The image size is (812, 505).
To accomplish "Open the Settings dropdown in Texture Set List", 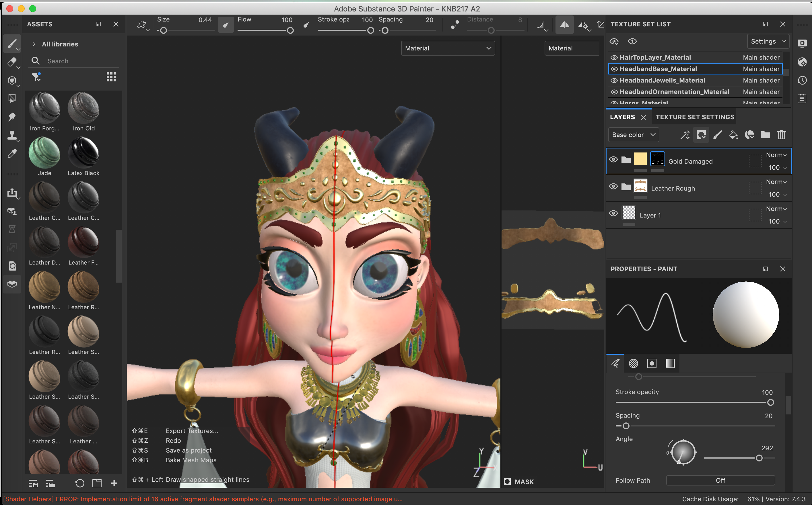I will click(x=768, y=42).
